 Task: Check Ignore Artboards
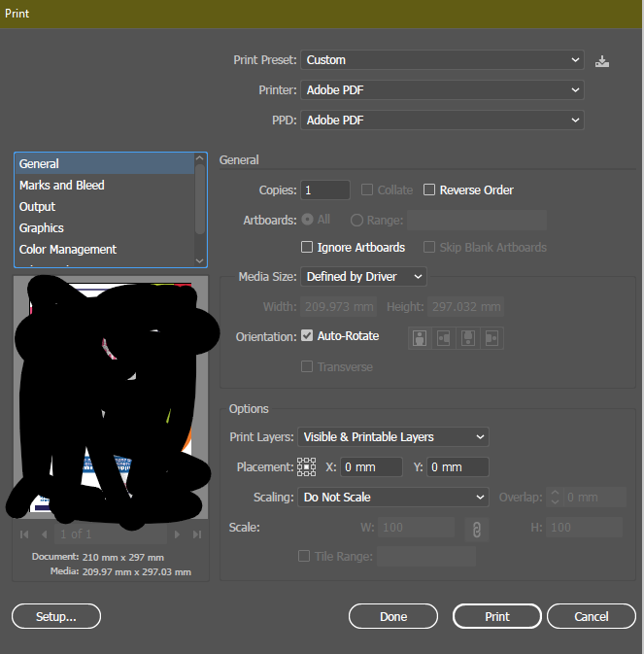point(307,247)
